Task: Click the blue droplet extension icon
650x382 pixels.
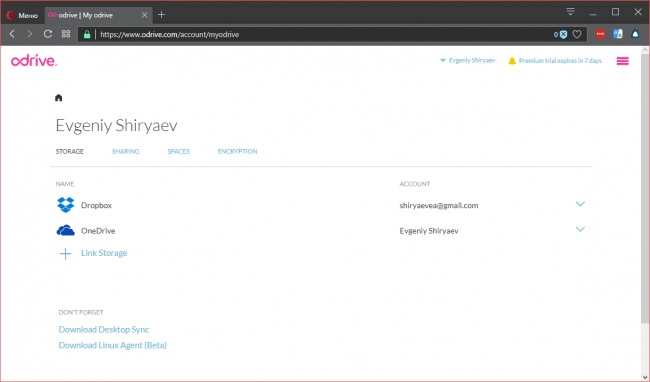Action: coord(635,34)
